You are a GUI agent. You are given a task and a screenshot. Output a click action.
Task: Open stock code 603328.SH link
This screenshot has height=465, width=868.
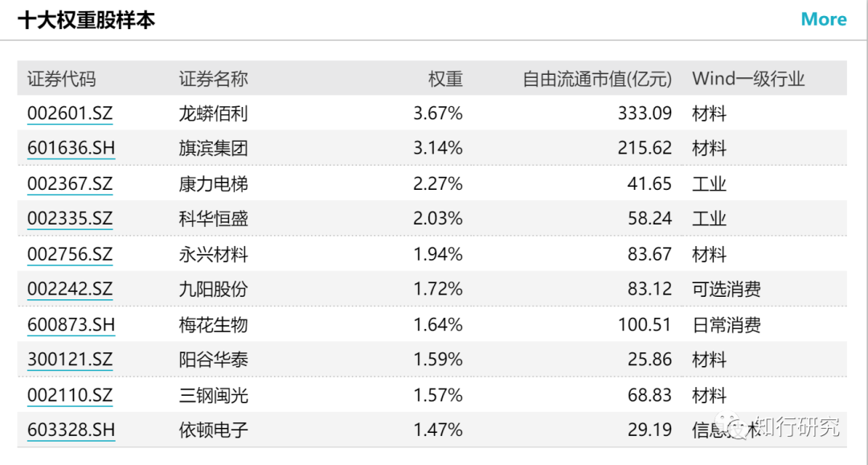pos(71,430)
